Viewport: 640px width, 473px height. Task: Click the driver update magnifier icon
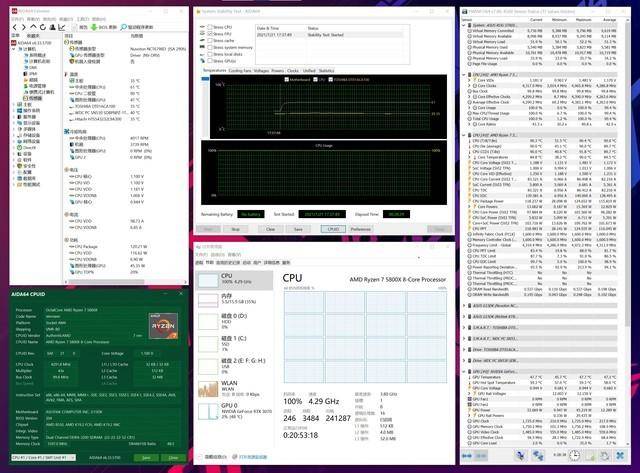point(123,27)
